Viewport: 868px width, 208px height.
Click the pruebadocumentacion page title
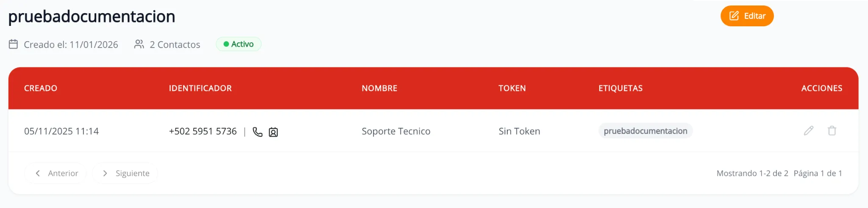[x=92, y=17]
